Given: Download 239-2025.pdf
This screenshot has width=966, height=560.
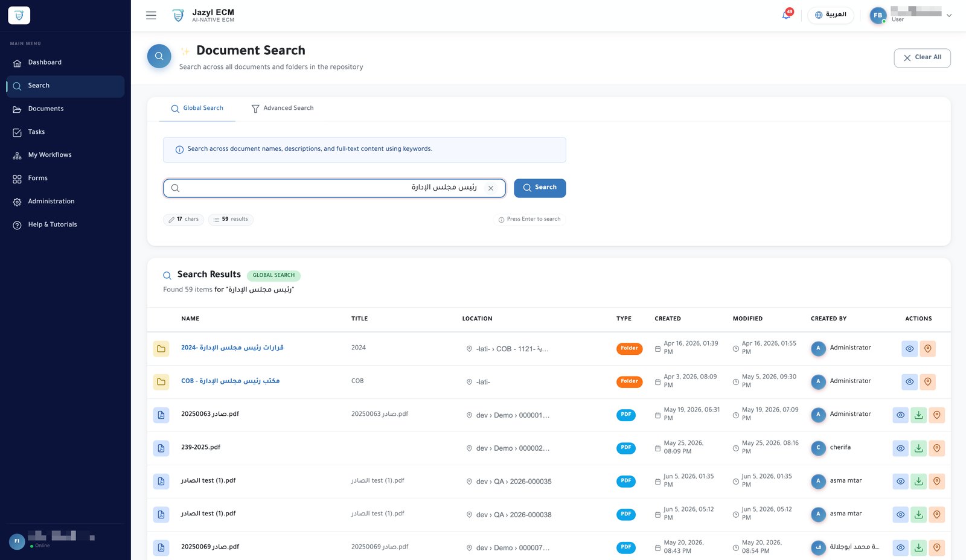Looking at the screenshot, I should point(918,448).
